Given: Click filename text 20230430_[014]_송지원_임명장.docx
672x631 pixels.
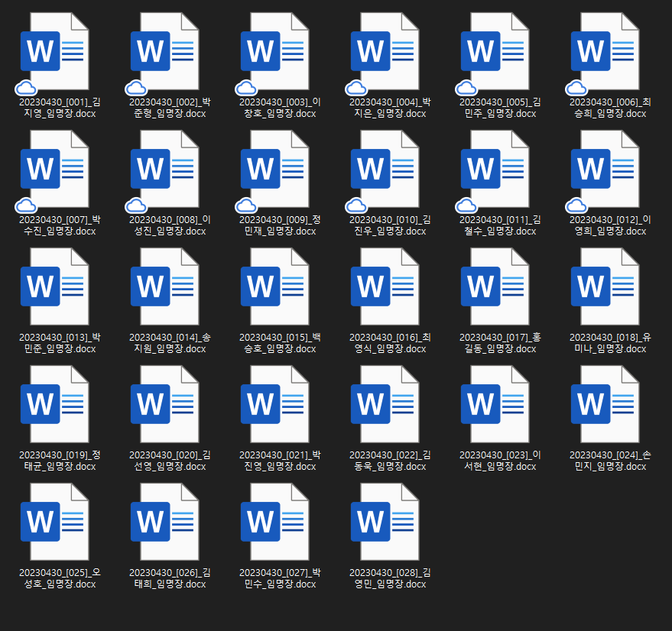Looking at the screenshot, I should tap(170, 343).
